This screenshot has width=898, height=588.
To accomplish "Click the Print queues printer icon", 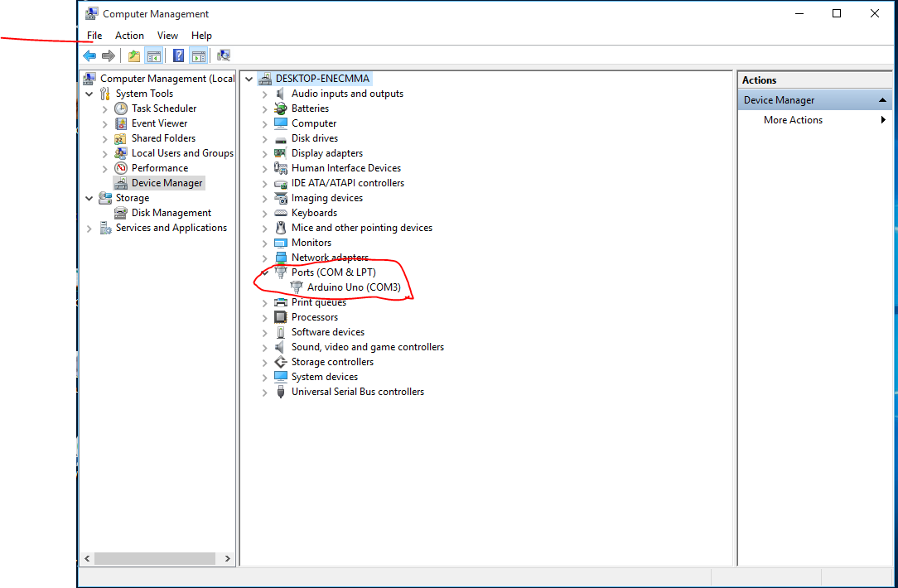I will click(x=281, y=301).
